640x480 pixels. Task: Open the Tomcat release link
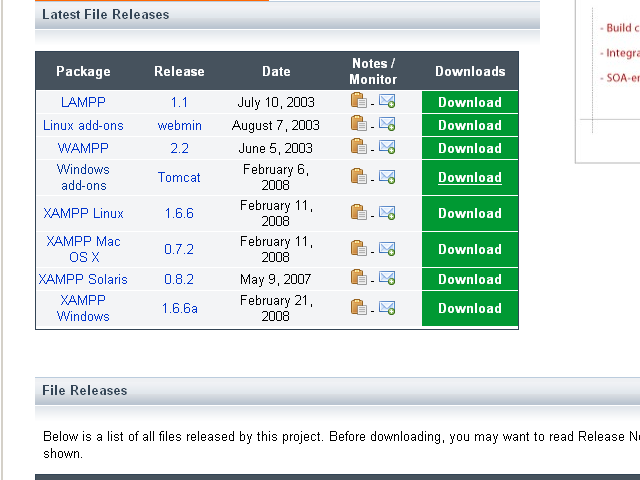(x=179, y=178)
